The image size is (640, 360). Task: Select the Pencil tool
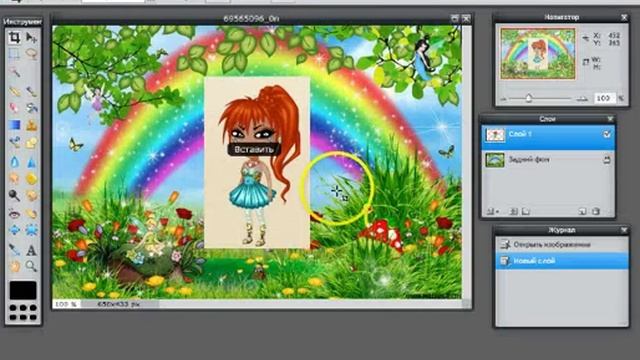tap(14, 90)
